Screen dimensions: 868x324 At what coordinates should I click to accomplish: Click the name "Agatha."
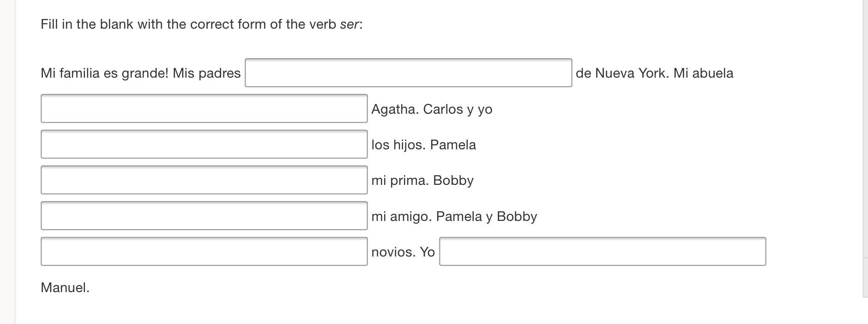[395, 110]
